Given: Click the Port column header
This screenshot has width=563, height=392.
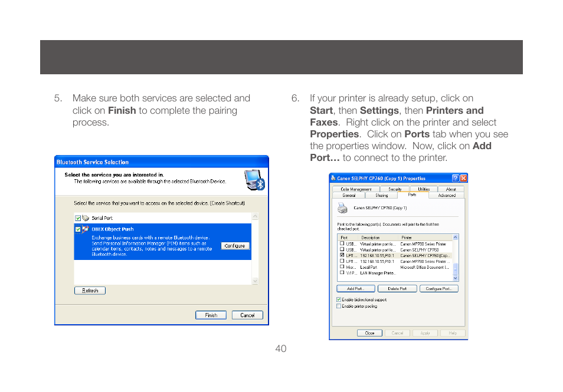Looking at the screenshot, I should (x=348, y=238).
